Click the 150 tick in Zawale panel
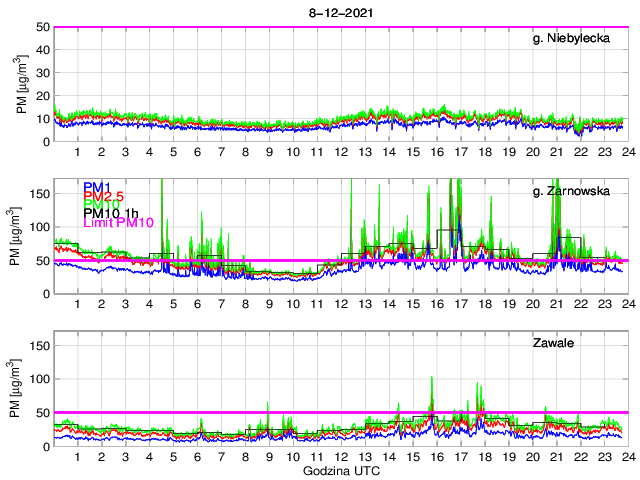 [x=38, y=346]
